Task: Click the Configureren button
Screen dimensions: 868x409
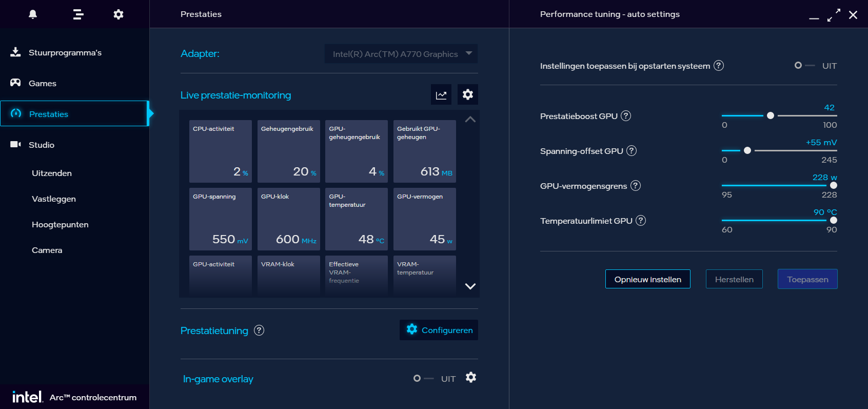Action: (439, 330)
